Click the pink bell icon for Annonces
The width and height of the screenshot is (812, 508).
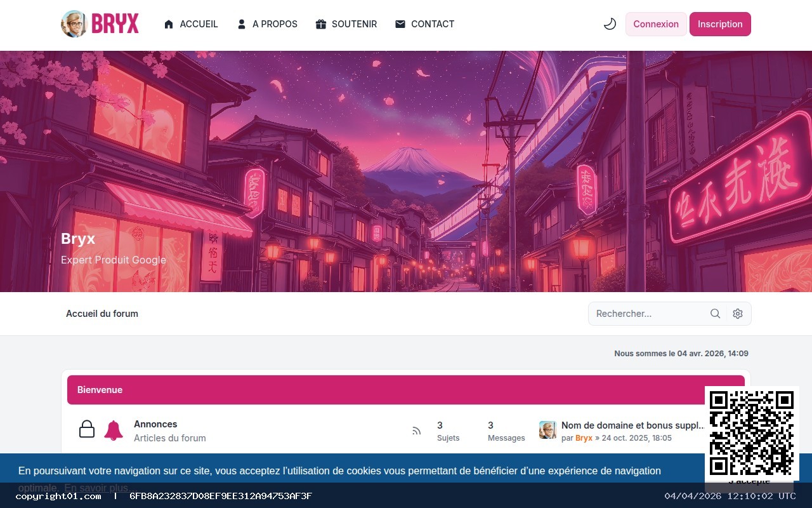pyautogui.click(x=114, y=429)
